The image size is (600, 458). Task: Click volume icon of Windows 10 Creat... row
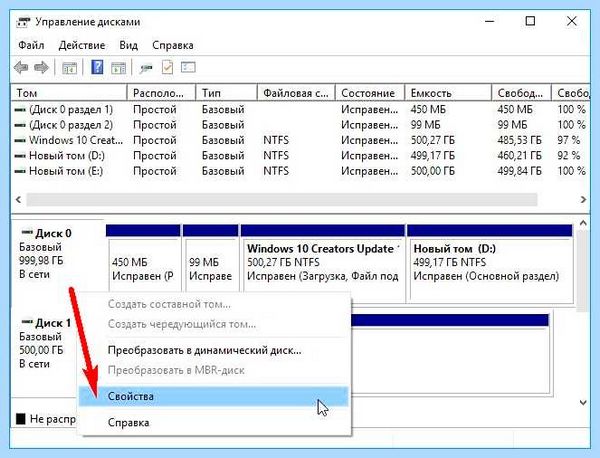[x=20, y=140]
